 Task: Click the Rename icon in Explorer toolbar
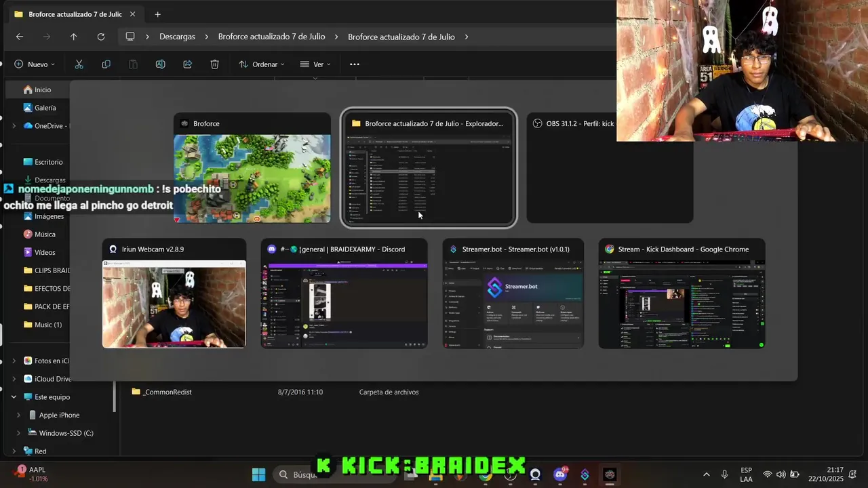click(x=160, y=64)
